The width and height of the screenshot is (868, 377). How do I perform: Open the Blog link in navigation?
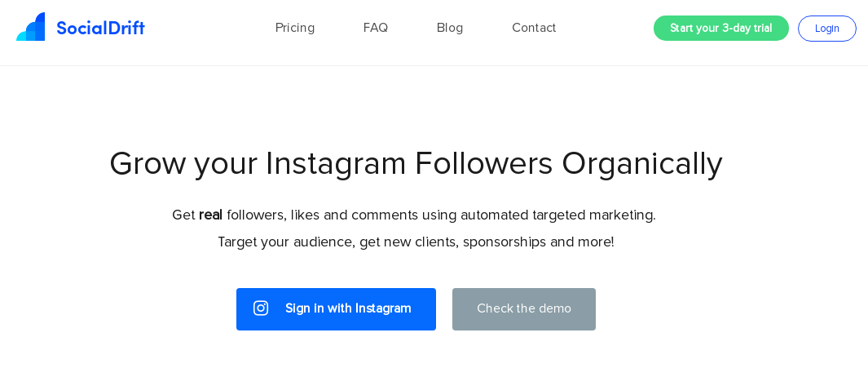(450, 28)
